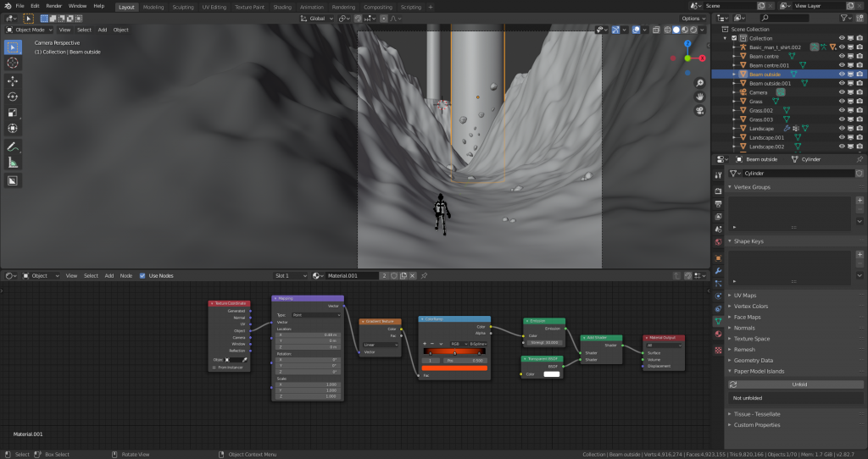Toggle Basic_man_t_shirt.002 visibility eye
The image size is (868, 459).
842,47
